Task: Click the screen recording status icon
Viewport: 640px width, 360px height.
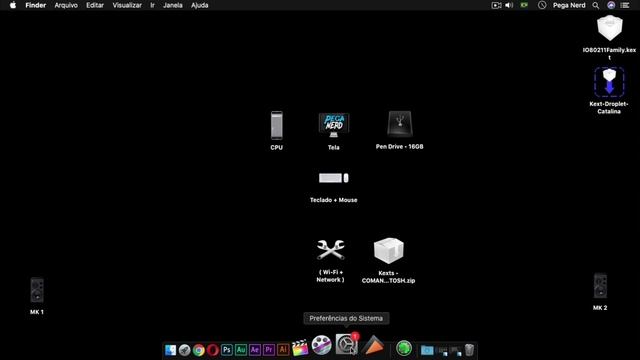Action: tap(496, 5)
